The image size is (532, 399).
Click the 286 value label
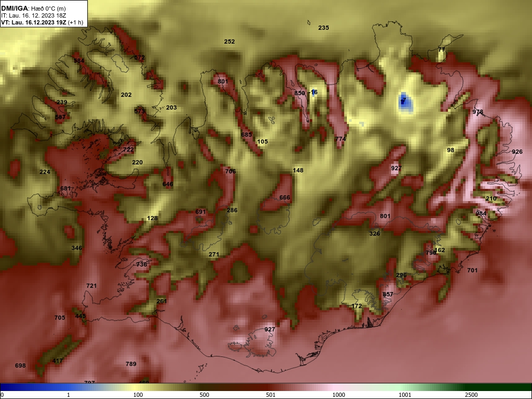click(x=232, y=210)
